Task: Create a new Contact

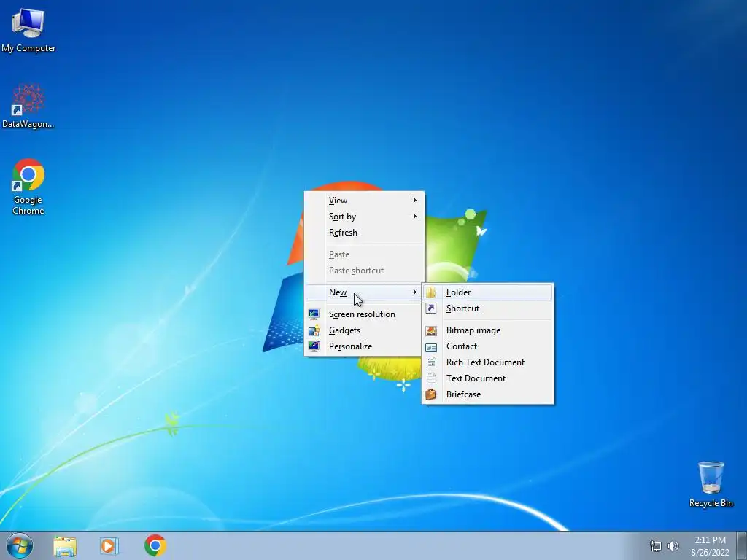Action: click(x=488, y=346)
